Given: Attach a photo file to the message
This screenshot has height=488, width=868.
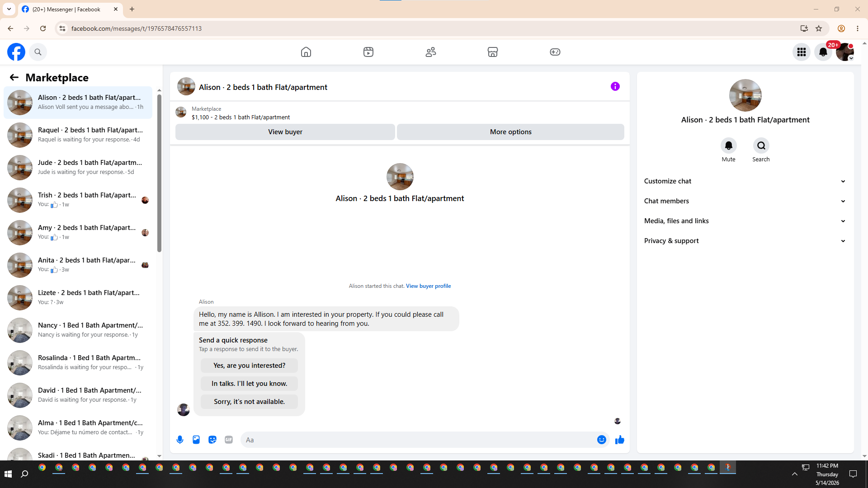Looking at the screenshot, I should [x=196, y=440].
